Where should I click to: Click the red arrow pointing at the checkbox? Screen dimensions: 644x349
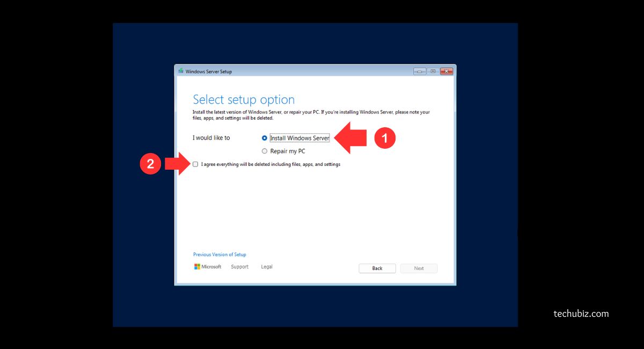pos(177,164)
